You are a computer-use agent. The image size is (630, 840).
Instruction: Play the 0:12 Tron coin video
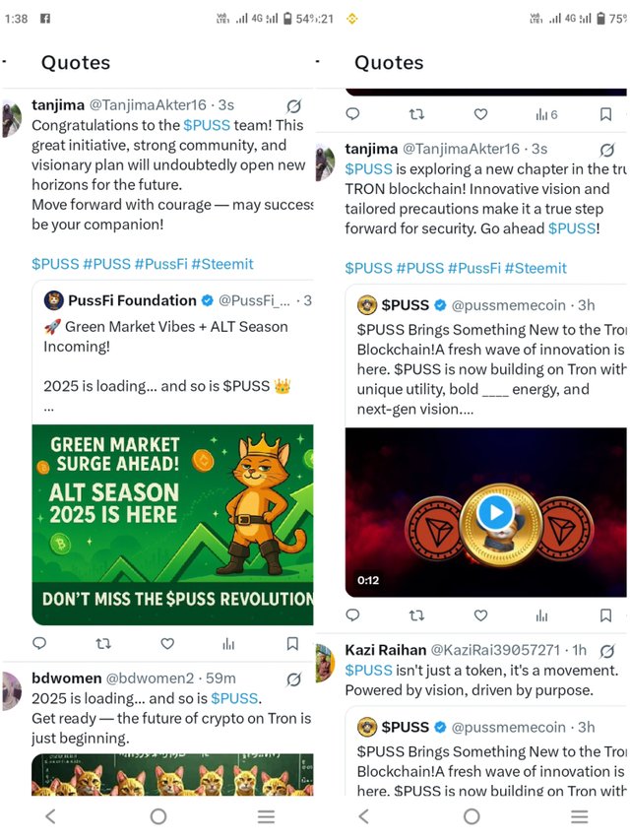[494, 513]
